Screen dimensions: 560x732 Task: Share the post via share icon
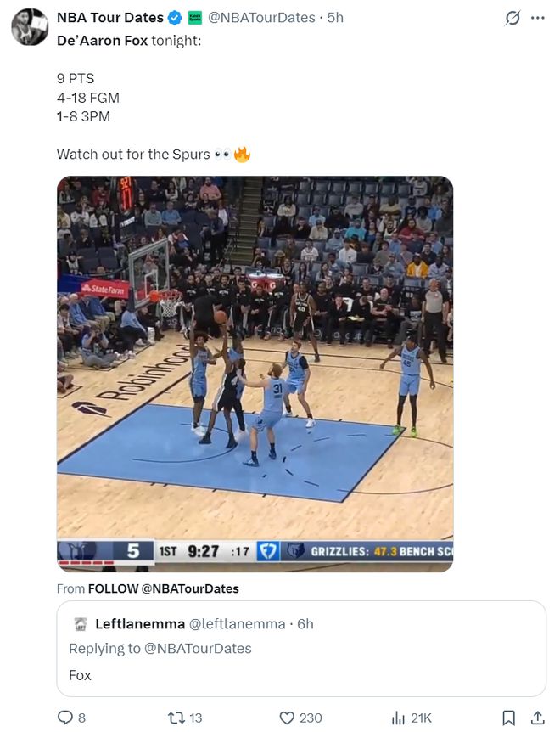pyautogui.click(x=537, y=718)
